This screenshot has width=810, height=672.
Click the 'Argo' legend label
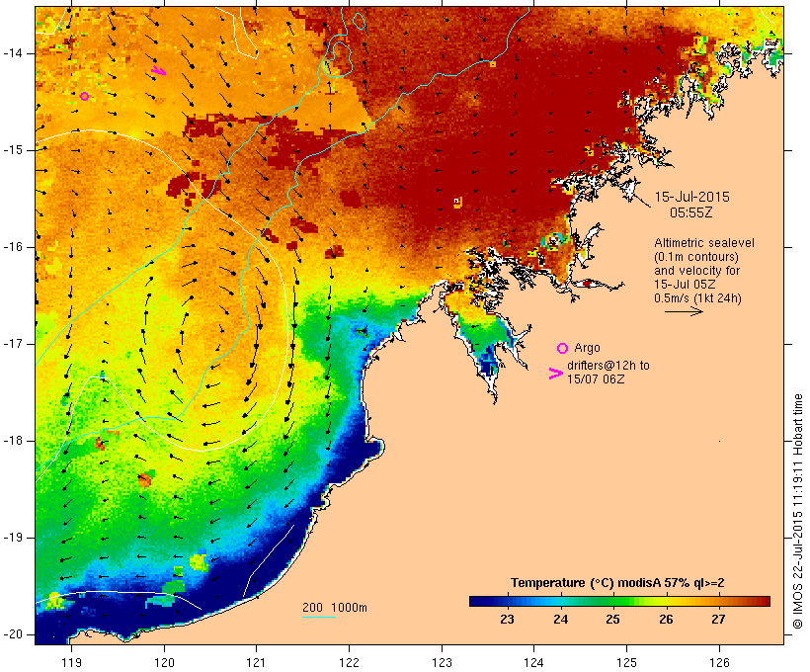point(587,348)
